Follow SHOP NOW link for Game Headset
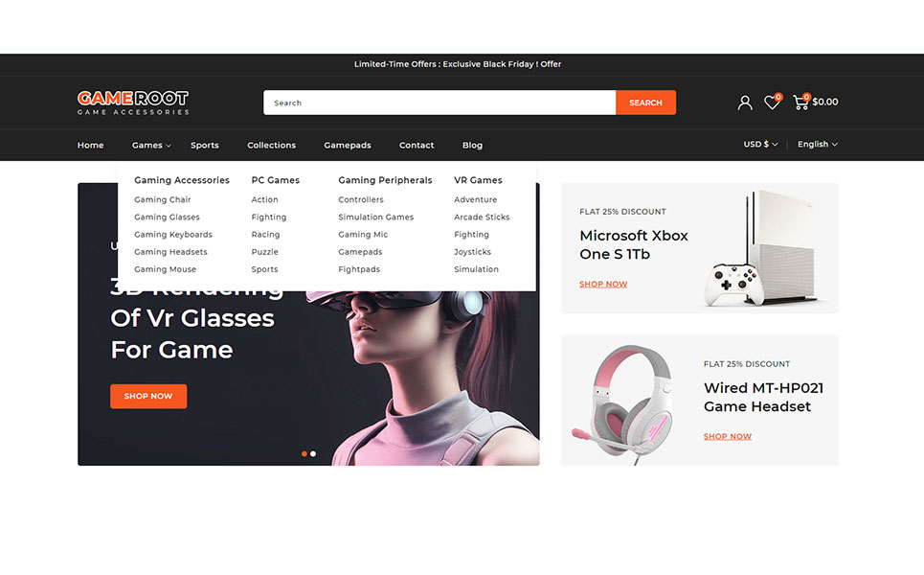Screen dimensions: 924x575 coord(728,436)
